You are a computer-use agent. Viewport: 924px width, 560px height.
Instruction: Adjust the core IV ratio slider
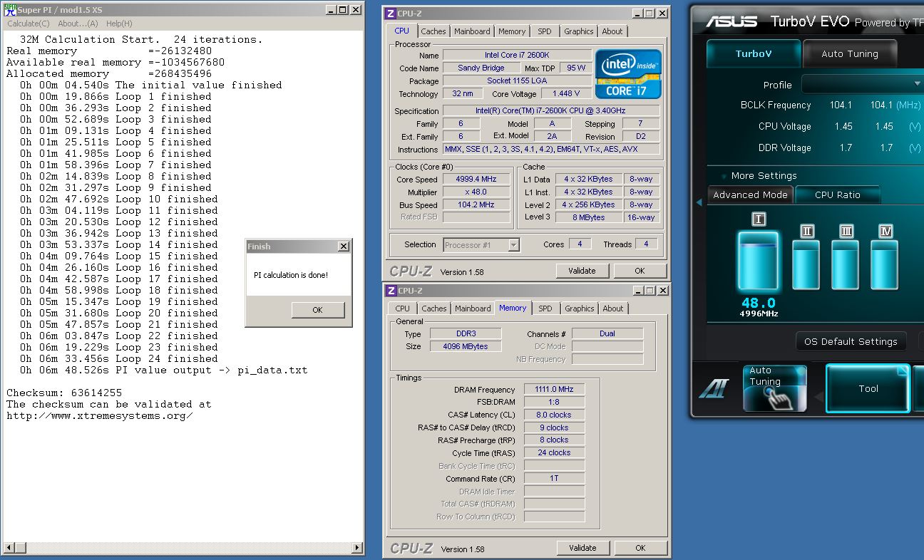(885, 265)
